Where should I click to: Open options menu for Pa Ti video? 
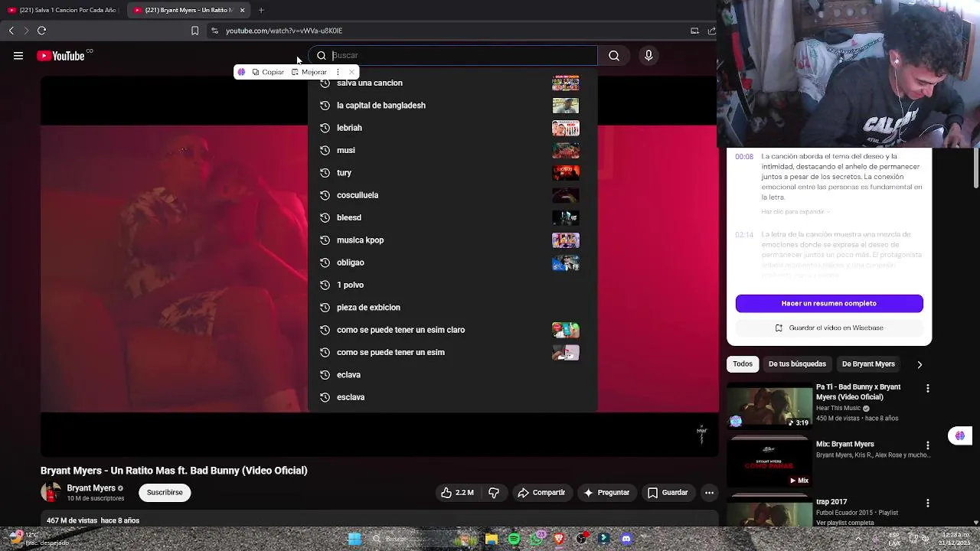point(928,389)
